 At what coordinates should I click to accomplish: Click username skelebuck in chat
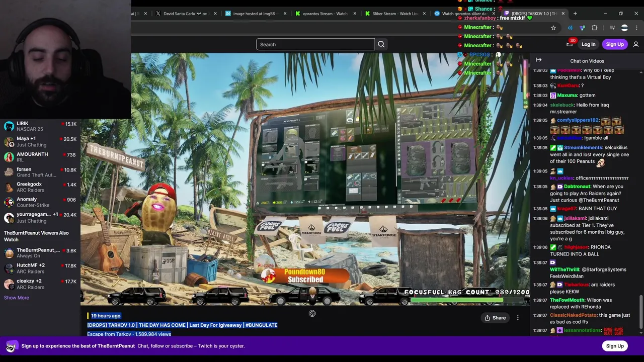[x=562, y=105]
